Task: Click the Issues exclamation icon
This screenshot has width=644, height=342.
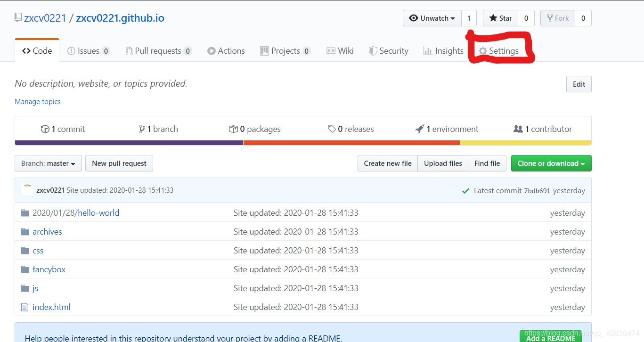Action: click(72, 51)
